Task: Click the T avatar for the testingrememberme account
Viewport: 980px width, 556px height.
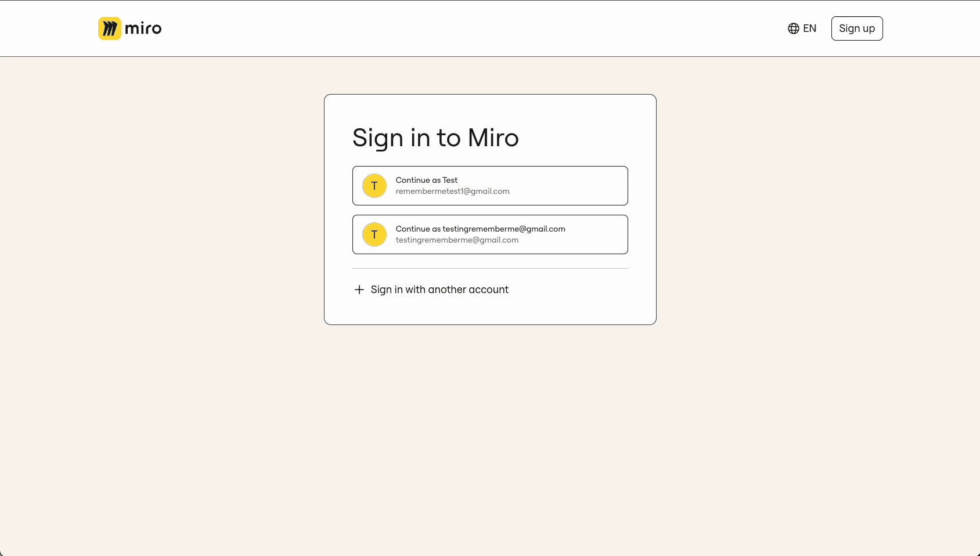Action: pyautogui.click(x=374, y=234)
